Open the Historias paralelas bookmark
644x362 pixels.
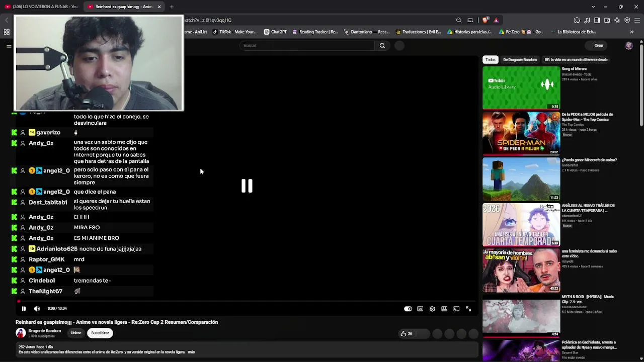tap(470, 32)
